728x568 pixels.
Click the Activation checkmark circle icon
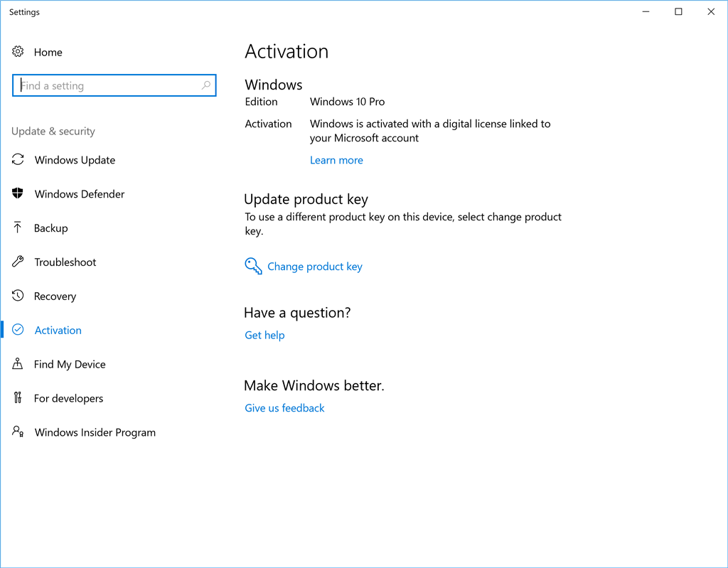pos(18,329)
